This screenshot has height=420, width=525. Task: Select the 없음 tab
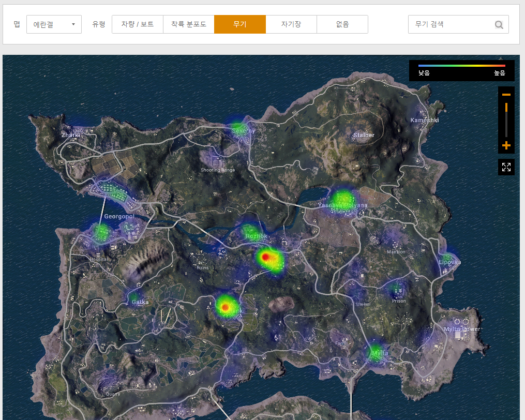click(342, 24)
